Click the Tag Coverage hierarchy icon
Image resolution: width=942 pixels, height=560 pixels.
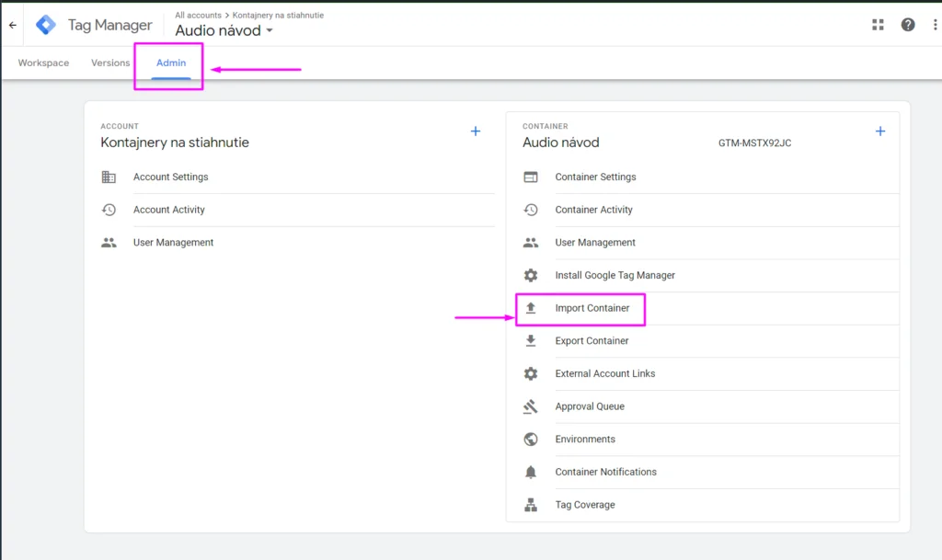pyautogui.click(x=531, y=505)
